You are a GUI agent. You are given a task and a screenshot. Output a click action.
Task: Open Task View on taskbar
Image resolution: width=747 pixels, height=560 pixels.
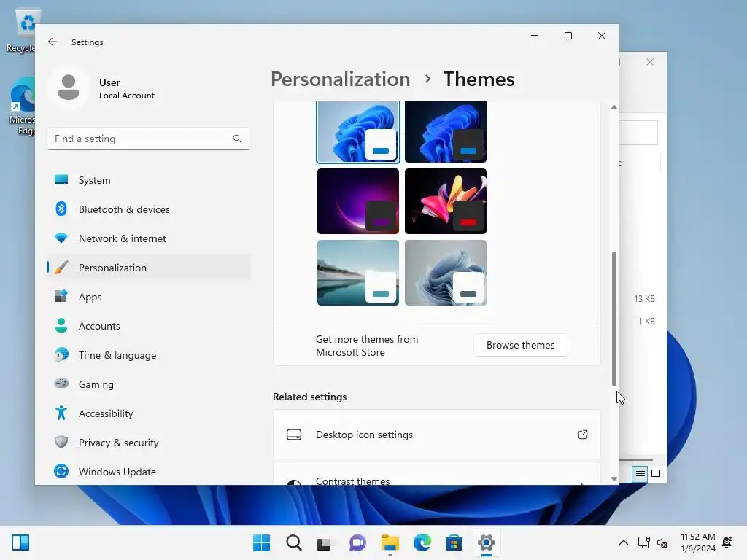click(x=325, y=542)
